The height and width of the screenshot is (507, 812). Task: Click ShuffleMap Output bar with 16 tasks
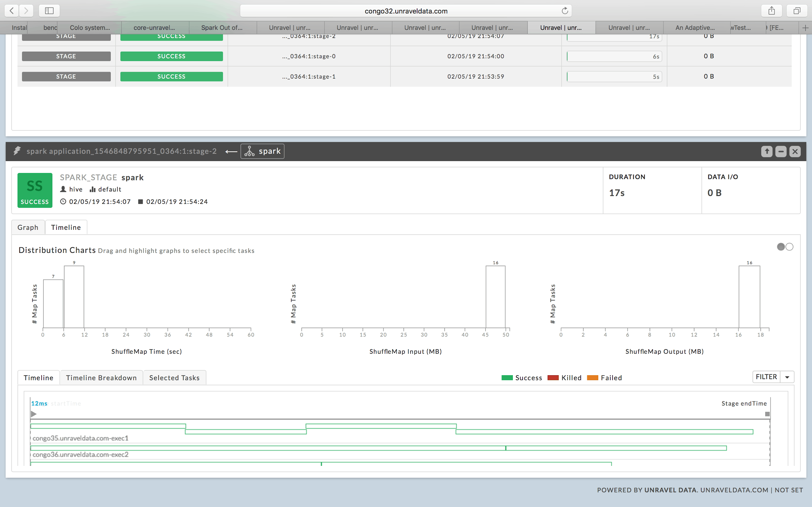(x=749, y=297)
